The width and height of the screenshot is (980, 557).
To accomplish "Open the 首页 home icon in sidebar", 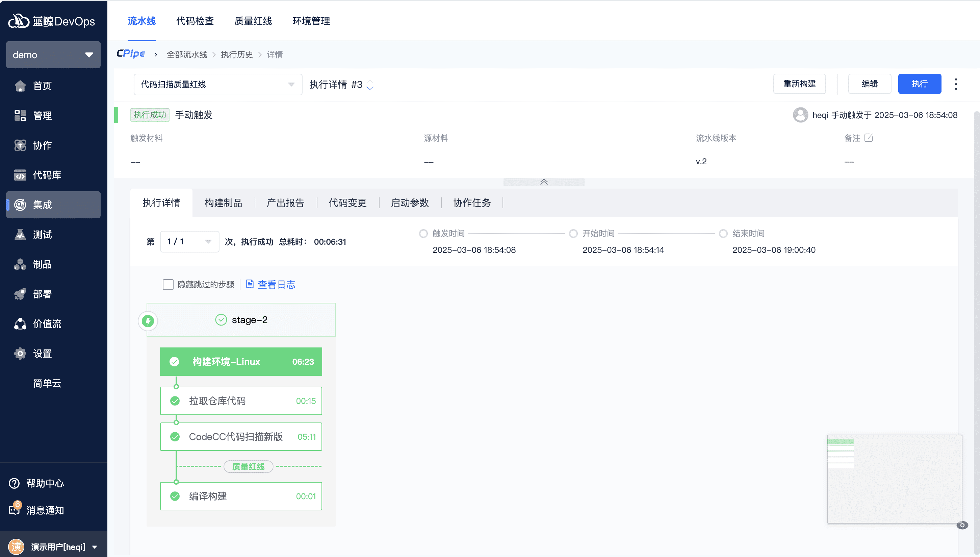I will pyautogui.click(x=20, y=86).
